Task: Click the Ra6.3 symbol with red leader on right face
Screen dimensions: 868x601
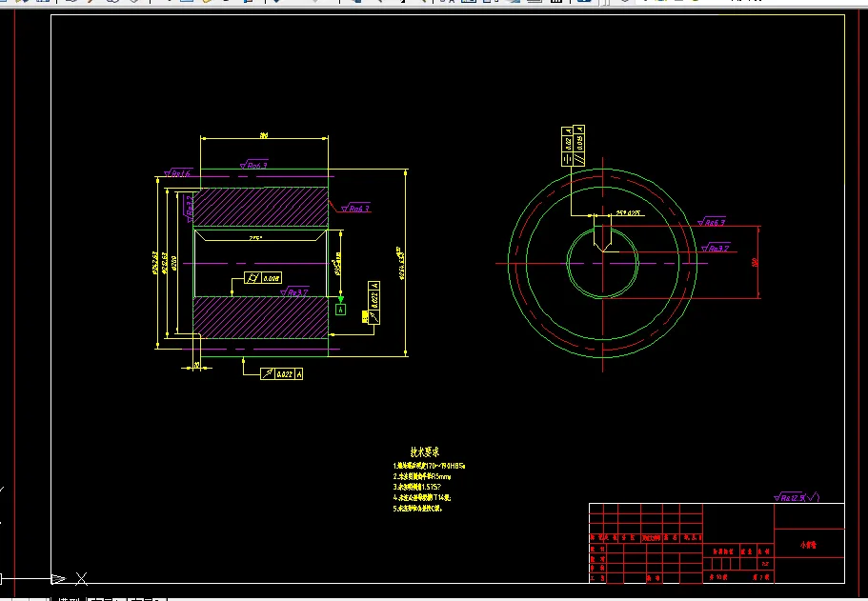Action: (x=355, y=208)
